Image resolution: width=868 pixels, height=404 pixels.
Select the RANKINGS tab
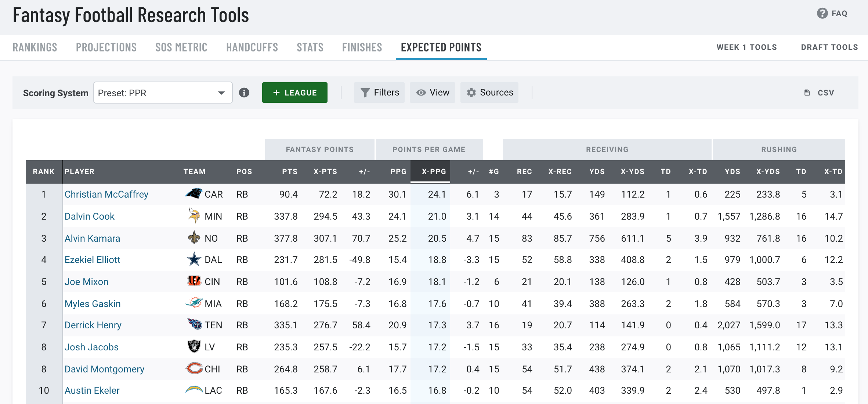34,47
